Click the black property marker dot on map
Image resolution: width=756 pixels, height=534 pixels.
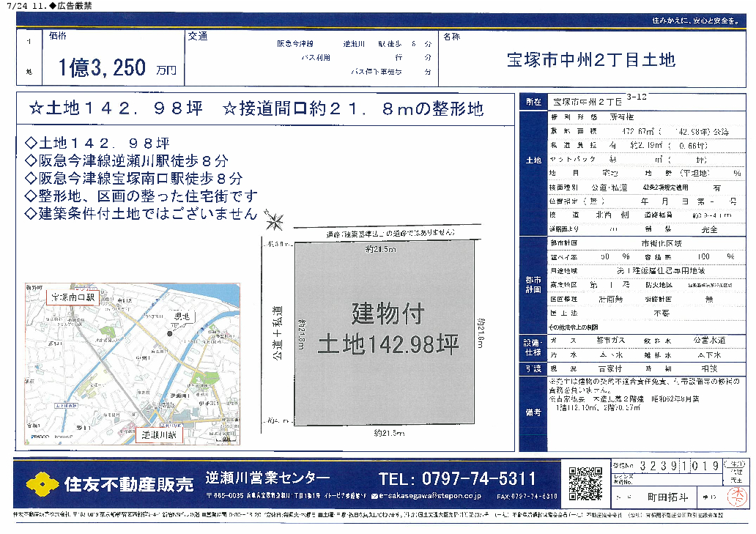(170, 334)
